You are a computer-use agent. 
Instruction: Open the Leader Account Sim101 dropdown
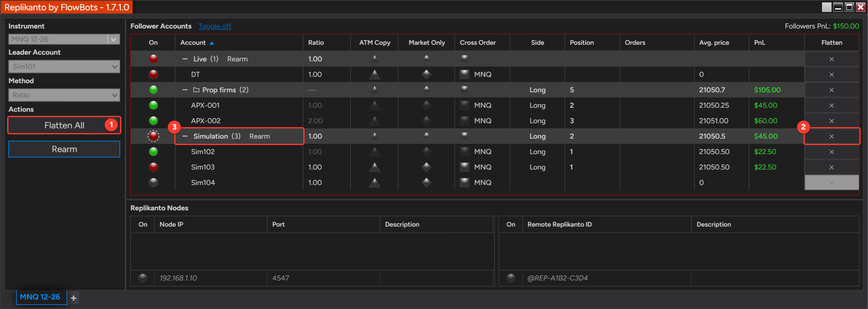coord(64,67)
